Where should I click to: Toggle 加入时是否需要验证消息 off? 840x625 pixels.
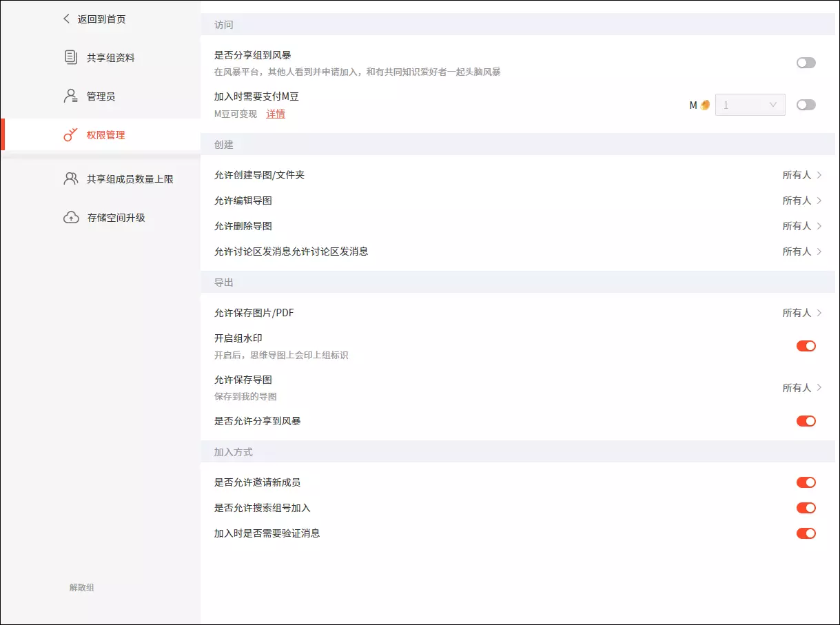tap(806, 533)
